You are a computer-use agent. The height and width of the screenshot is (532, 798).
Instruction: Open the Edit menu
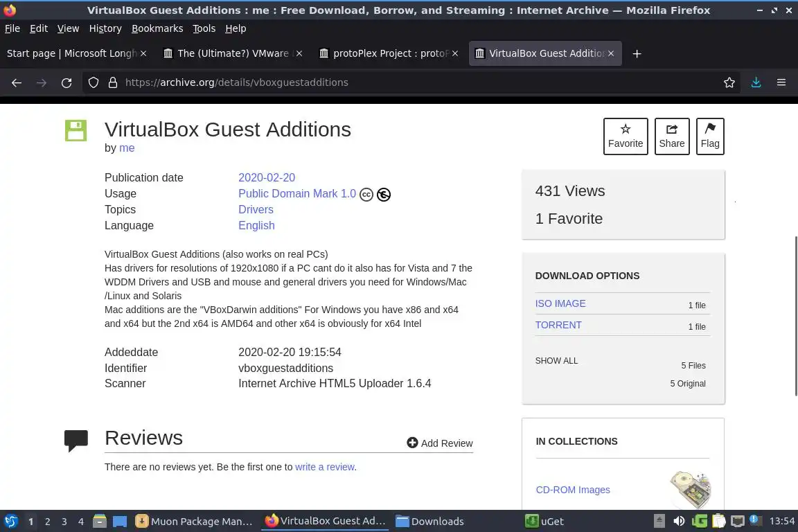coord(39,28)
